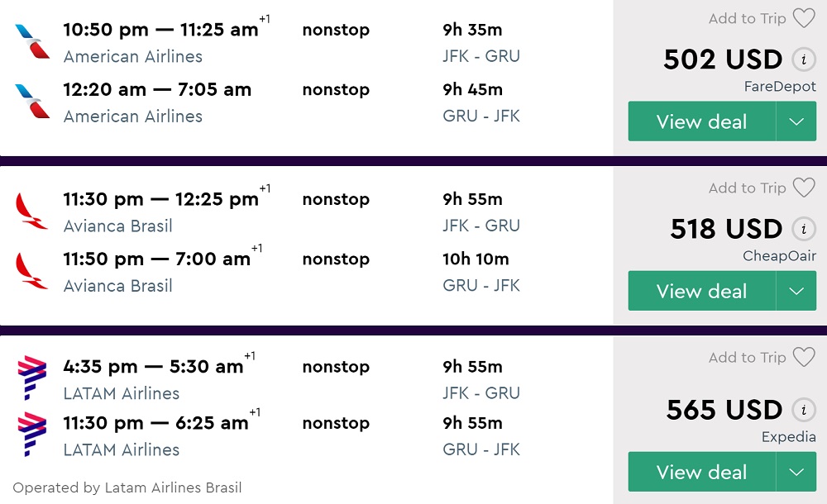
Task: Click the info icon beside 518 USD
Action: point(802,229)
